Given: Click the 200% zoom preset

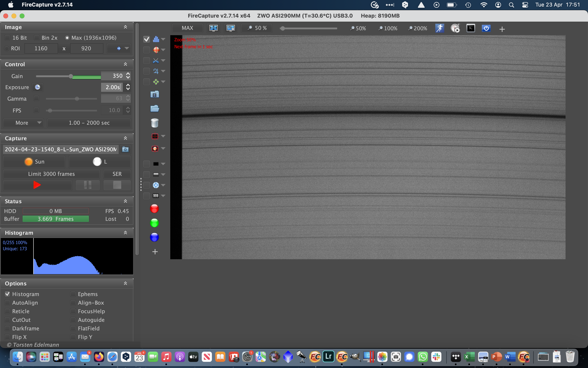Looking at the screenshot, I should 418,28.
